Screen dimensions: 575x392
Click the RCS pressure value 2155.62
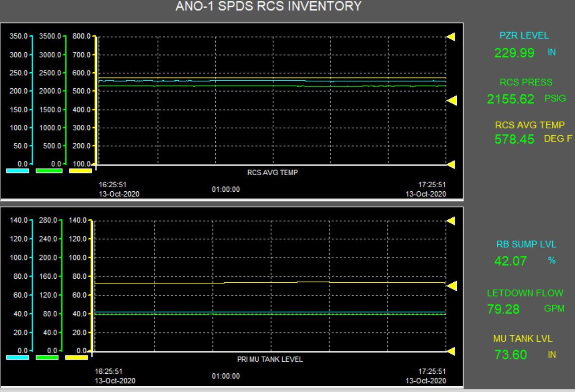point(510,99)
